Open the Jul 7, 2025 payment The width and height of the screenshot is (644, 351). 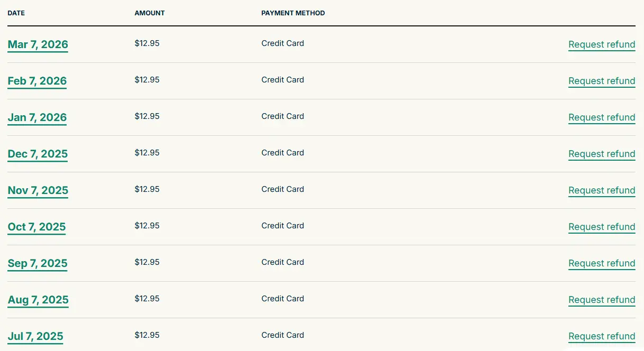(35, 336)
